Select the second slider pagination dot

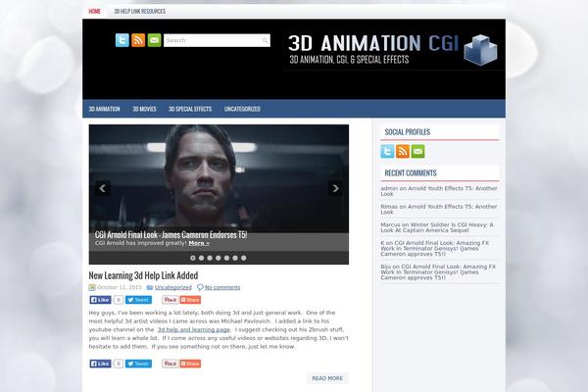pyautogui.click(x=201, y=258)
